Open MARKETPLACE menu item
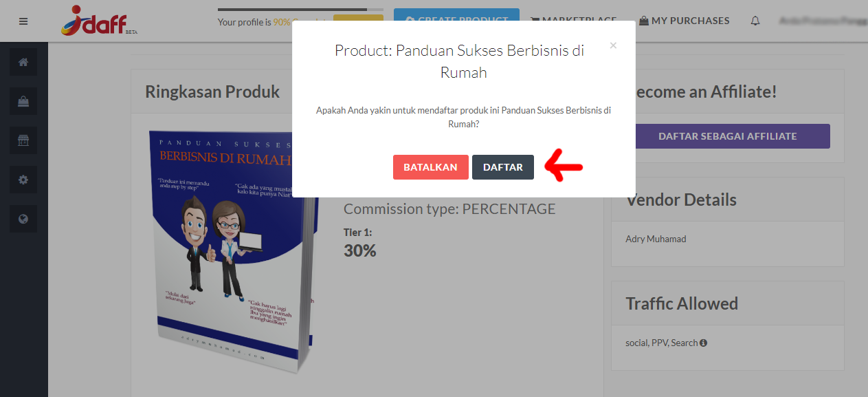 (573, 21)
